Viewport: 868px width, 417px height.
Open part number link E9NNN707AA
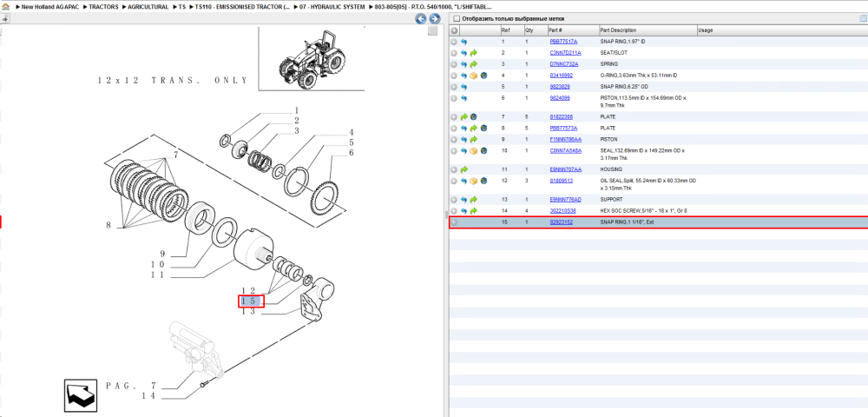565,169
